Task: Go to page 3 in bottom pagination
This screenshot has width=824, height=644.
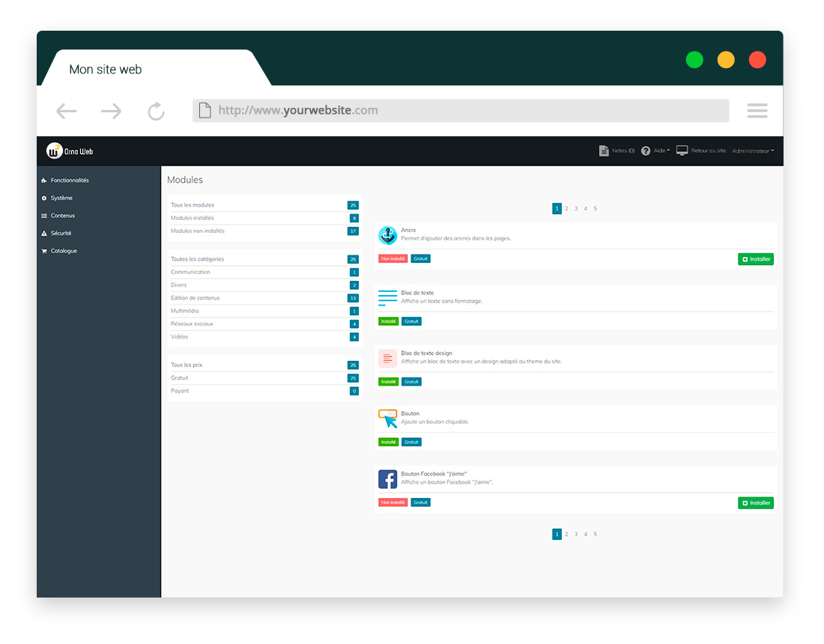Action: click(x=576, y=534)
